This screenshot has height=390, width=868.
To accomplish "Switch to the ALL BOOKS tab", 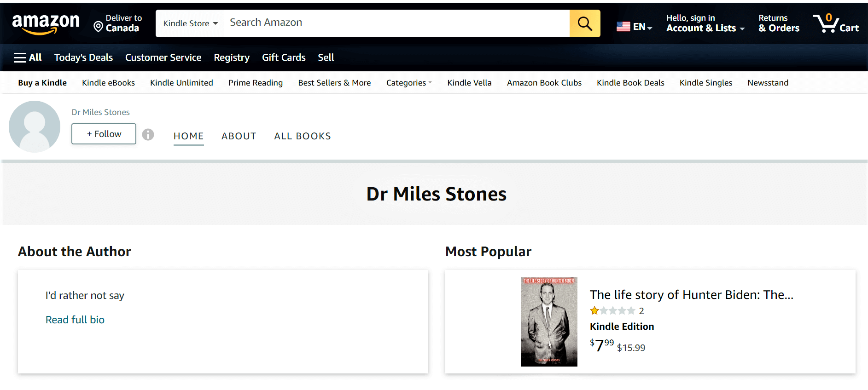I will 303,136.
